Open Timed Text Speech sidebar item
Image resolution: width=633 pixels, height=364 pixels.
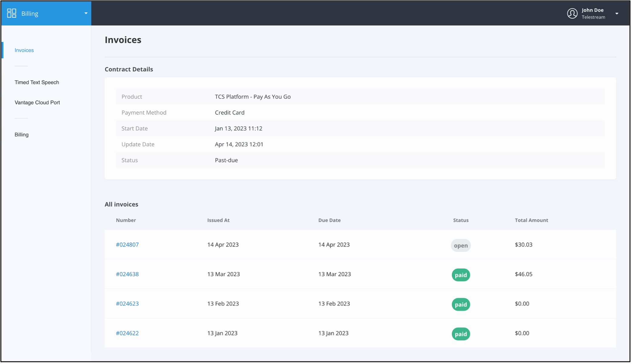37,83
